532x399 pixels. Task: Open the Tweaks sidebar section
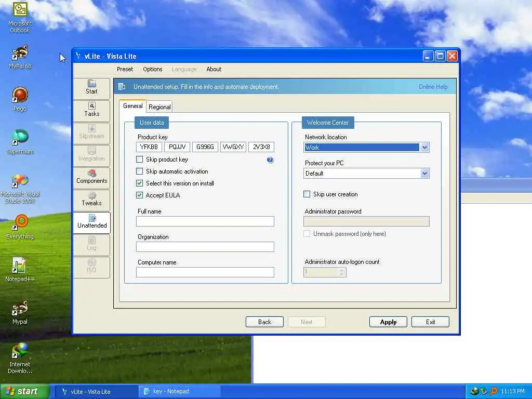tap(91, 199)
